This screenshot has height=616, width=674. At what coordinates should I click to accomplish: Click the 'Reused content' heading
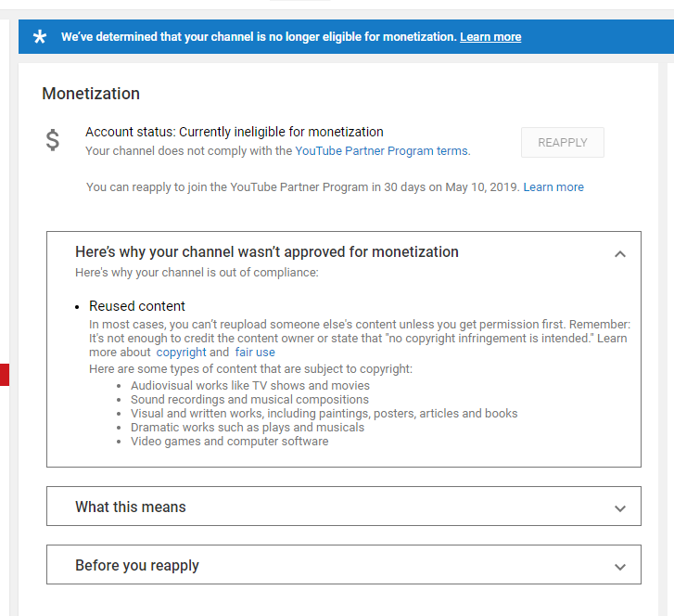point(136,306)
